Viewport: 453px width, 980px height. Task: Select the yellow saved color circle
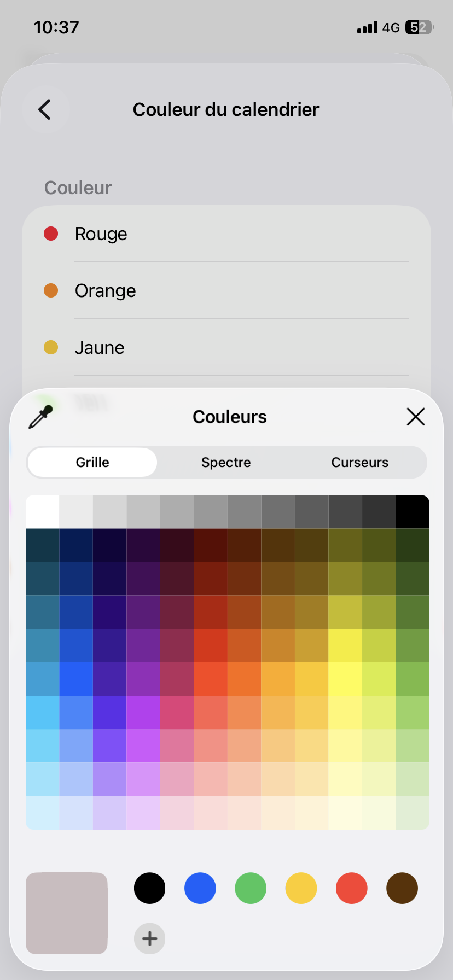(301, 888)
